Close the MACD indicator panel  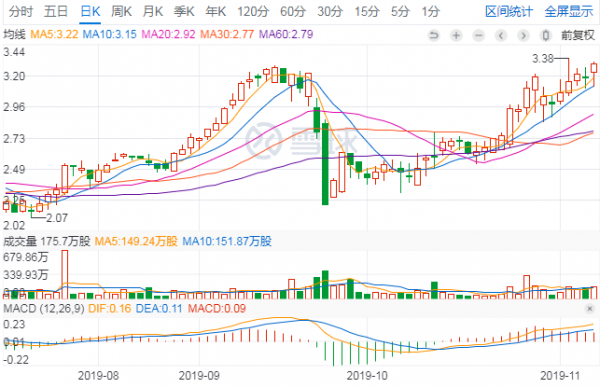click(x=590, y=309)
